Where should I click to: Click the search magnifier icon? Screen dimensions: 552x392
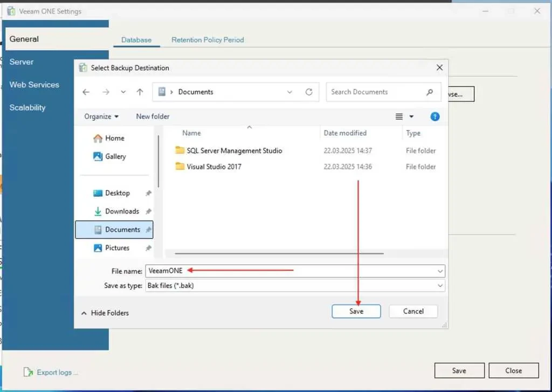coord(430,92)
